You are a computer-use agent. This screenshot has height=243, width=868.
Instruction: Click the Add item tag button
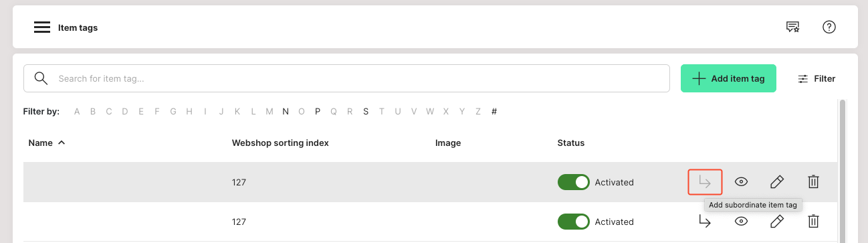[x=728, y=78]
